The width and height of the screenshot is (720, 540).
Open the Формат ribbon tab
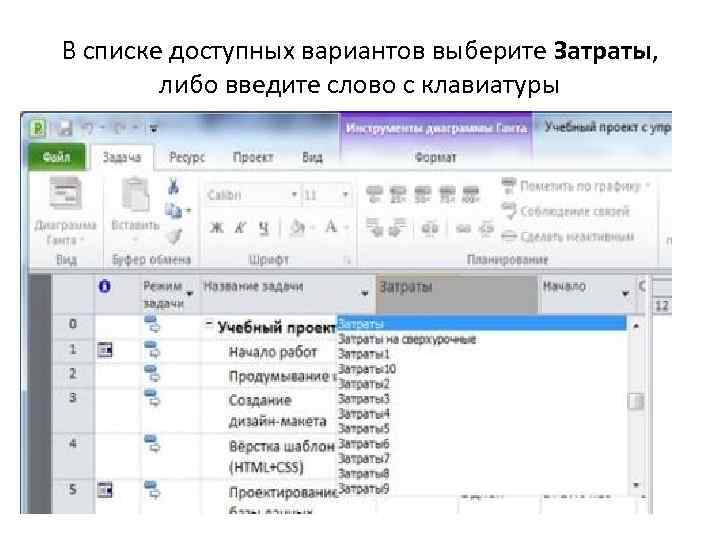(435, 158)
